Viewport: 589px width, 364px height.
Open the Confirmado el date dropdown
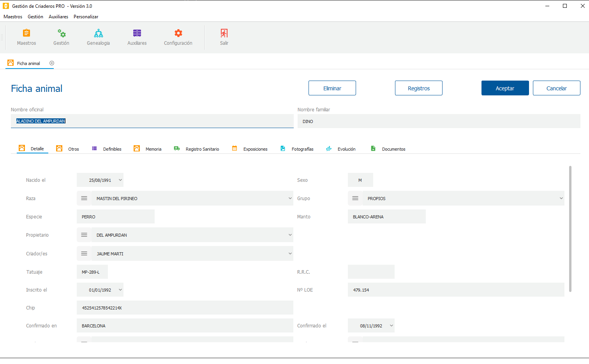click(x=391, y=326)
